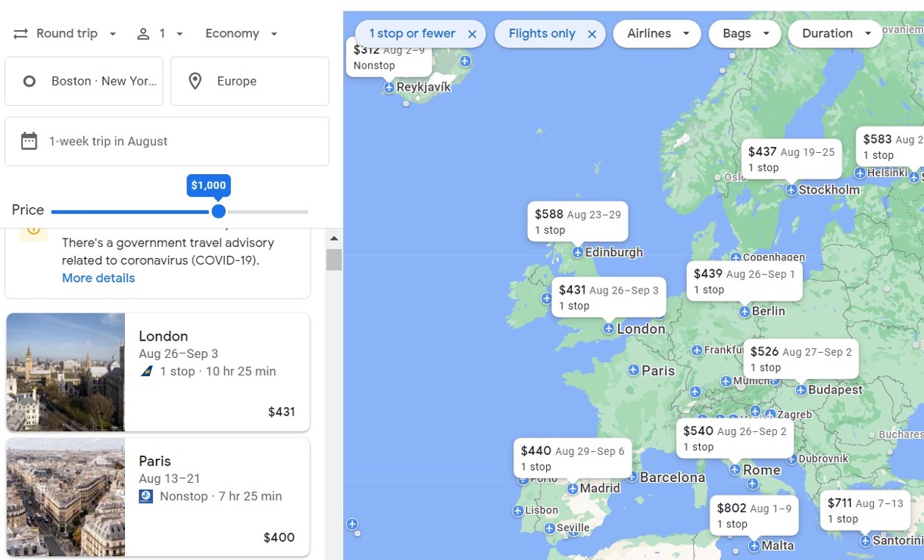Toggle the "Flights only" filter chip

[541, 34]
